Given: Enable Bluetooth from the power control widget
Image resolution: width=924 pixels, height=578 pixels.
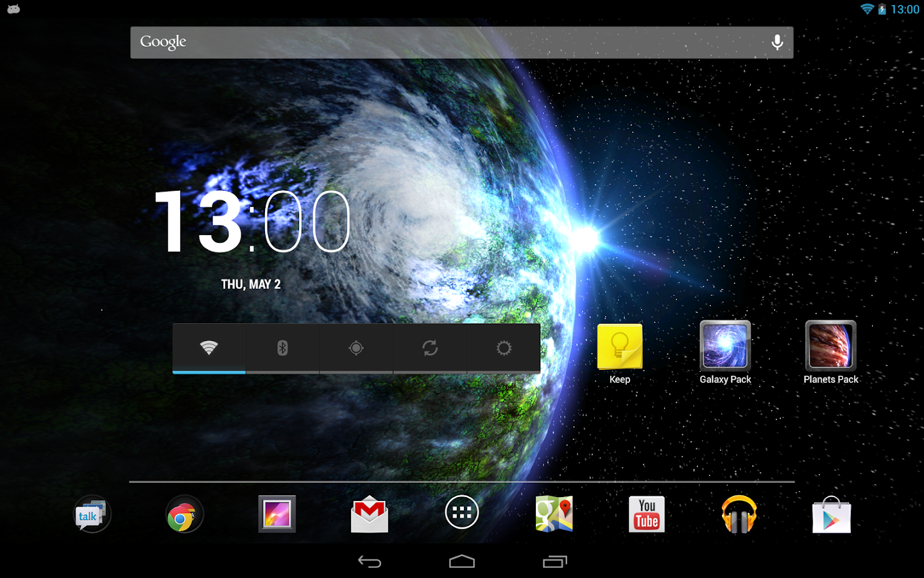Looking at the screenshot, I should (x=282, y=348).
